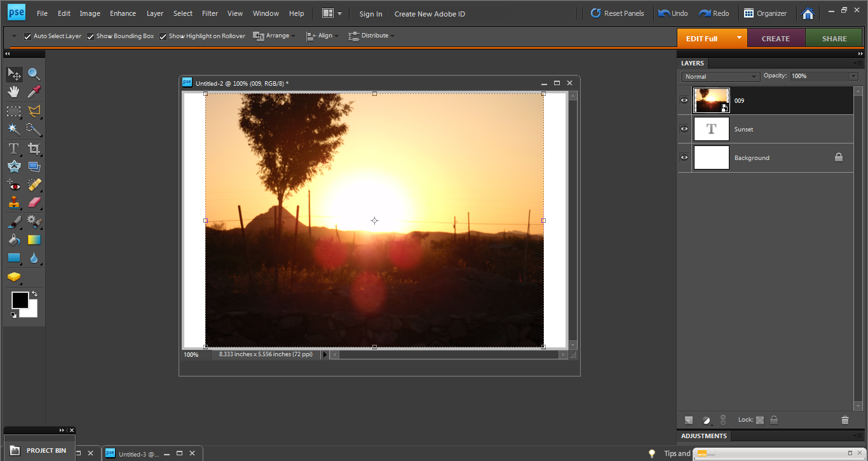Pick the Clone Stamp tool
Viewport: 868px width, 461px height.
[13, 203]
